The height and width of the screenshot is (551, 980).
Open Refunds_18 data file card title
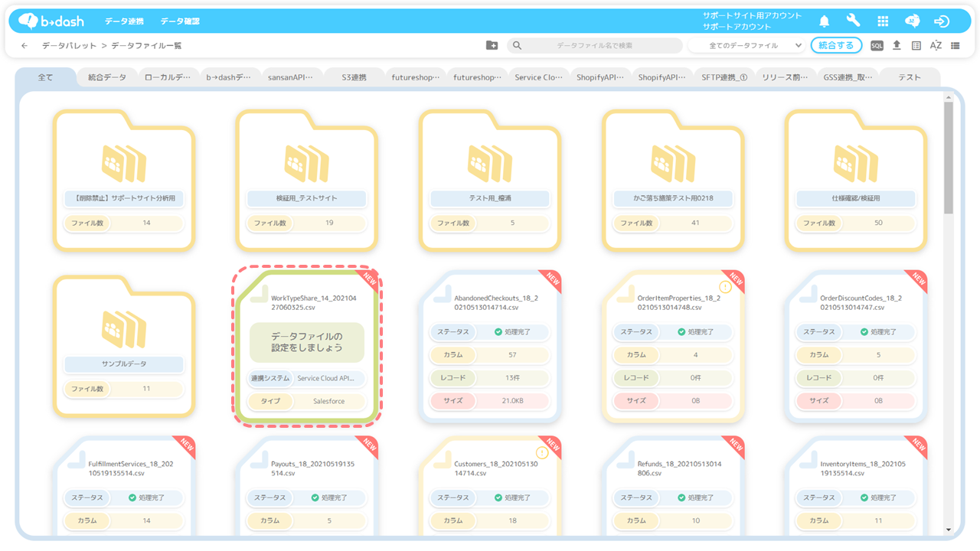(x=679, y=468)
